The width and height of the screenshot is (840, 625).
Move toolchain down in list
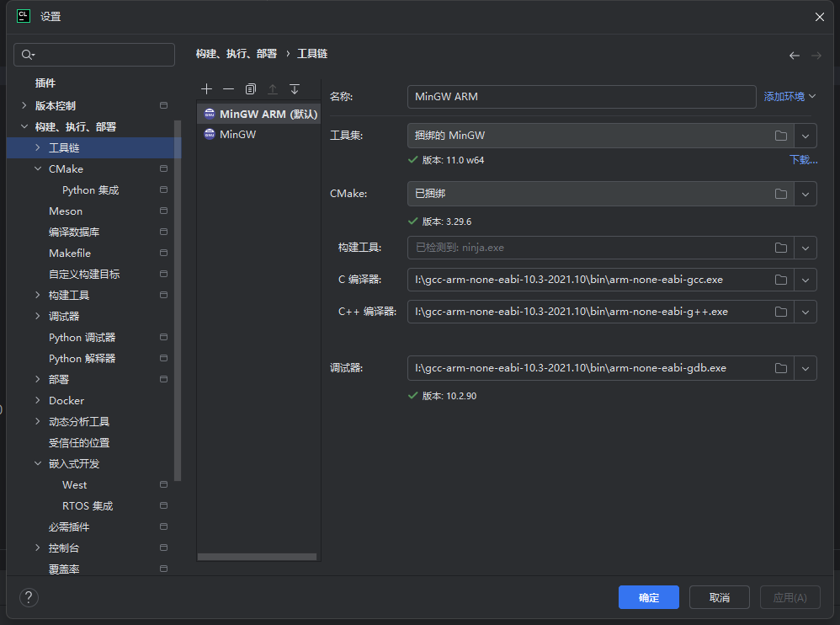click(x=295, y=89)
